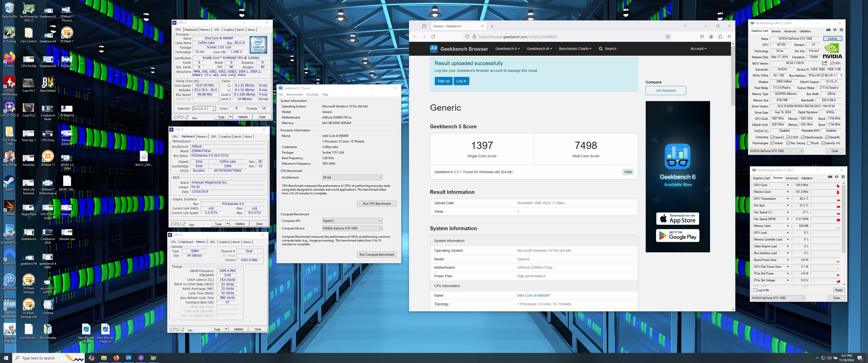The image size is (868, 363).
Task: Toggle the DirectML checkbox in GPU-Z
Action: [x=827, y=137]
